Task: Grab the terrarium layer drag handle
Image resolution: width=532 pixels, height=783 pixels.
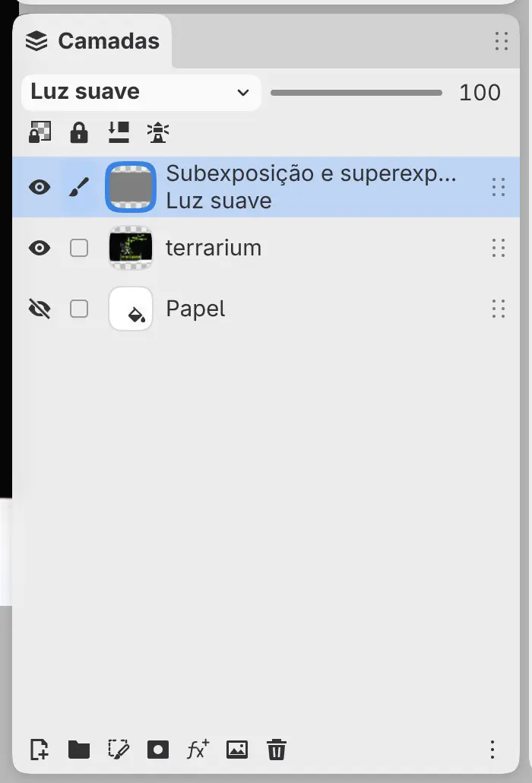Action: [x=498, y=248]
